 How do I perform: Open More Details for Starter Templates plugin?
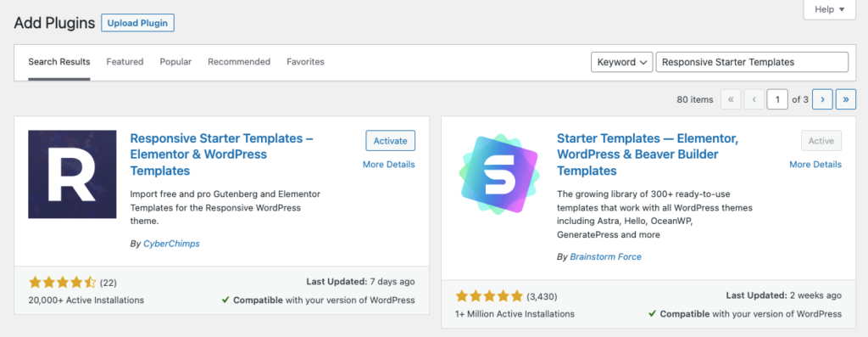pos(815,164)
